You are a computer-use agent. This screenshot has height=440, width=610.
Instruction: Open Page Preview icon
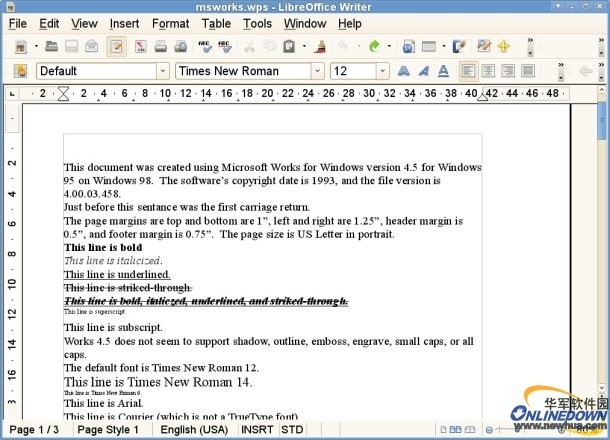pyautogui.click(x=181, y=46)
